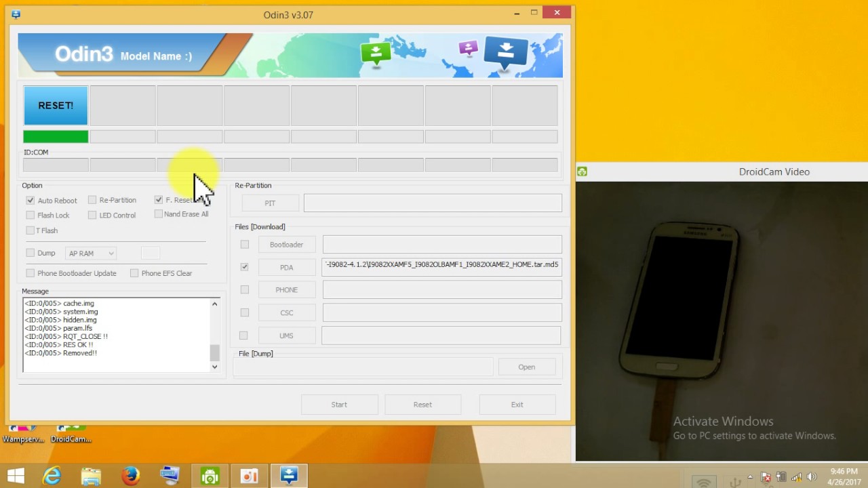Click the DroidCam Video window icon

click(x=583, y=172)
